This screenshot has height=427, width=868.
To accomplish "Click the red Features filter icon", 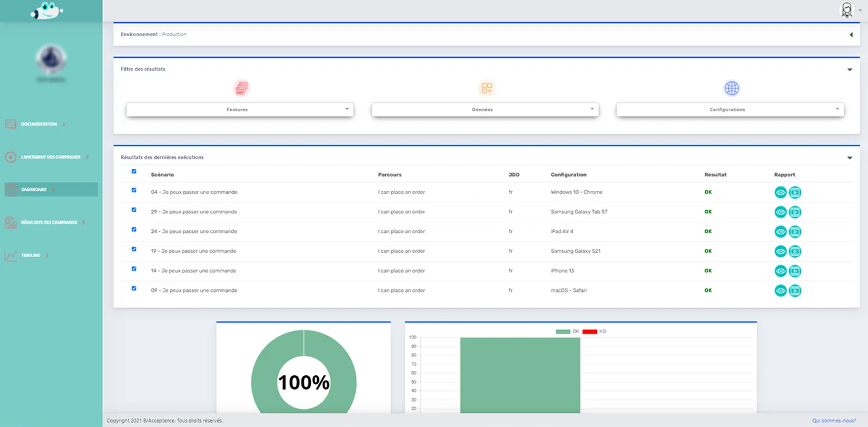I will click(242, 89).
